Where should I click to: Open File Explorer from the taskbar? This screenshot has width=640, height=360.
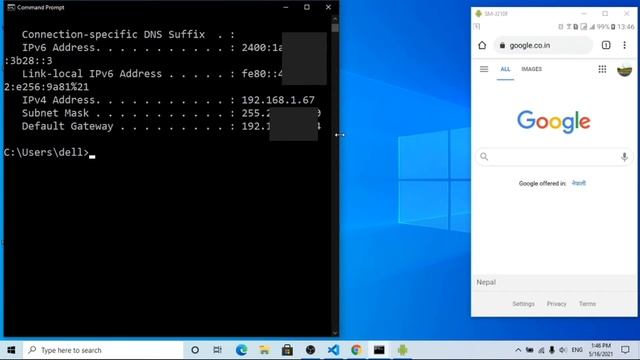[264, 350]
